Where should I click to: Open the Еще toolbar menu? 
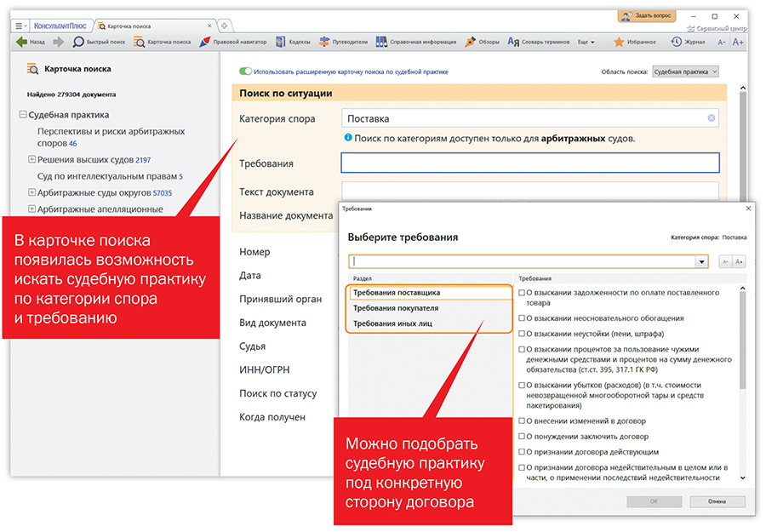pos(587,42)
